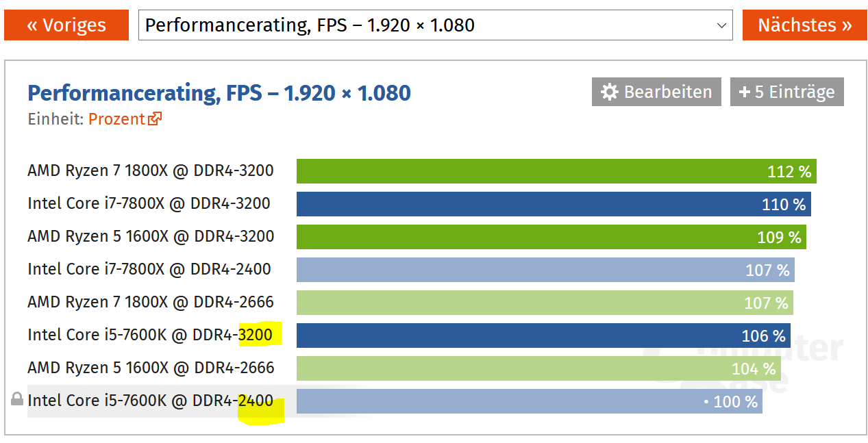Show more with +5 Einträge button
Screen dimensions: 868x443
pyautogui.click(x=787, y=92)
